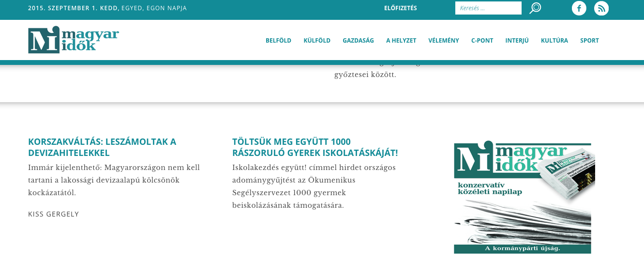Screen dimensions: 644x278
Task: Open the Előfizetés subscription link
Action: point(400,8)
